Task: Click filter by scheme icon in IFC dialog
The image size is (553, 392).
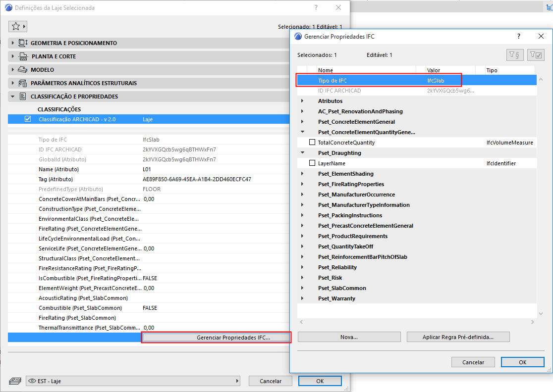Action: point(514,55)
